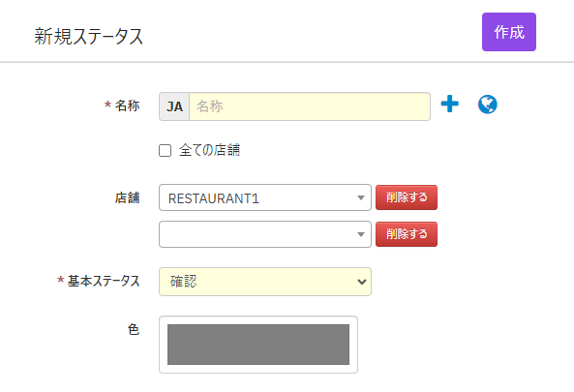Click the 名称 field label
This screenshot has width=574, height=392.
click(x=127, y=106)
